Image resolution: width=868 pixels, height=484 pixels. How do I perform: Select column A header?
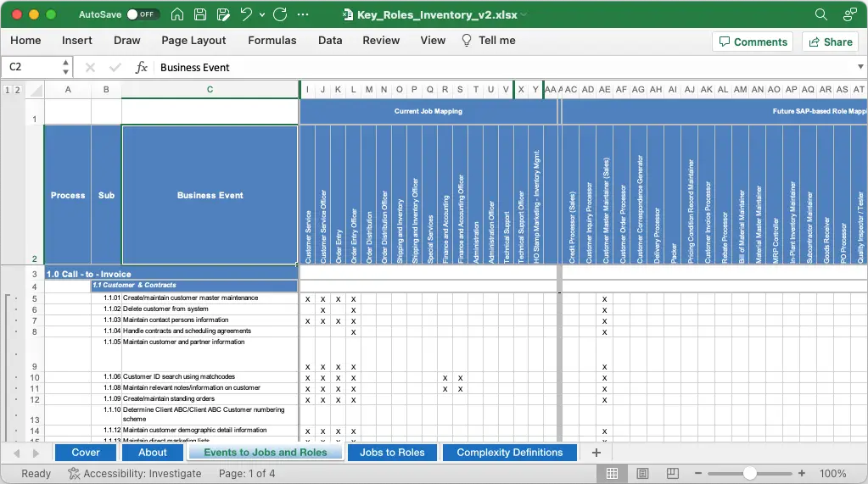68,90
